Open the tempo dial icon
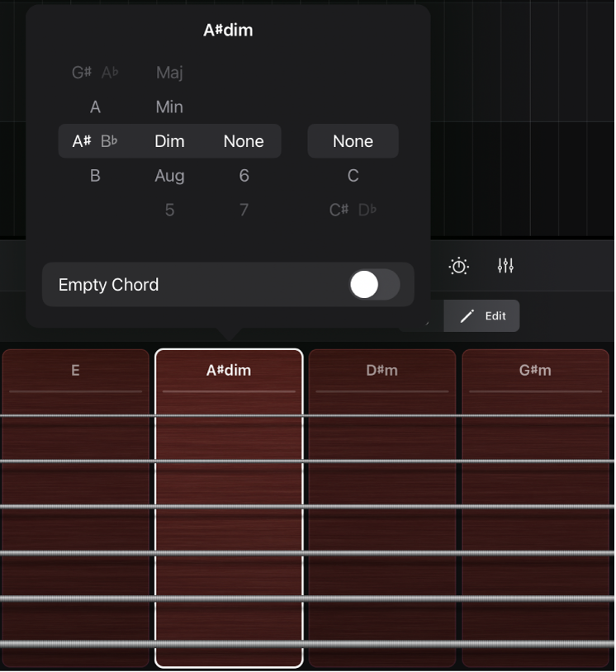The width and height of the screenshot is (616, 672). click(459, 266)
